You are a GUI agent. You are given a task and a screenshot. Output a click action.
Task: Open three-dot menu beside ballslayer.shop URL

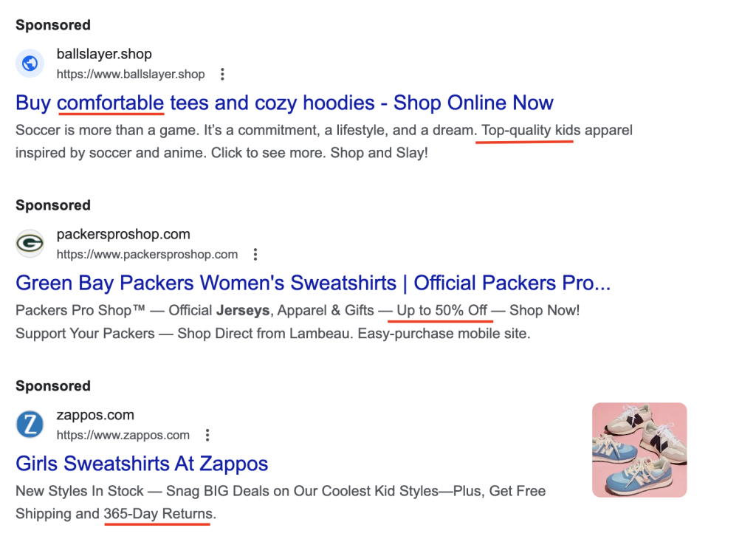pyautogui.click(x=222, y=74)
